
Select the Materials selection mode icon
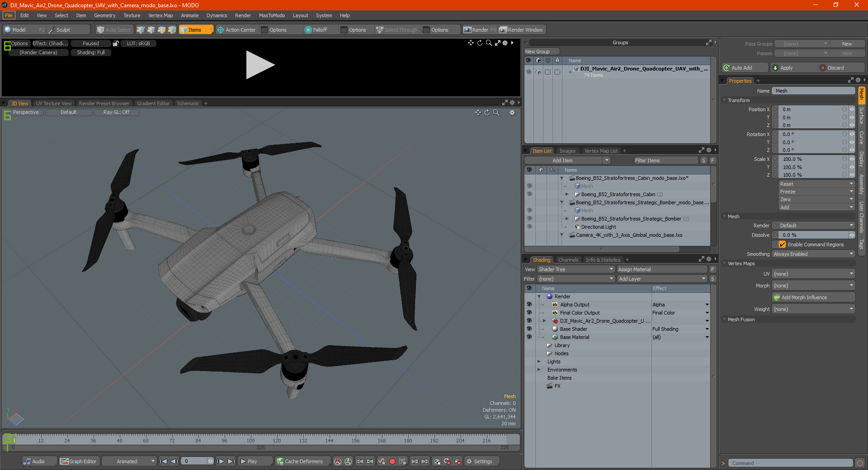tap(172, 30)
